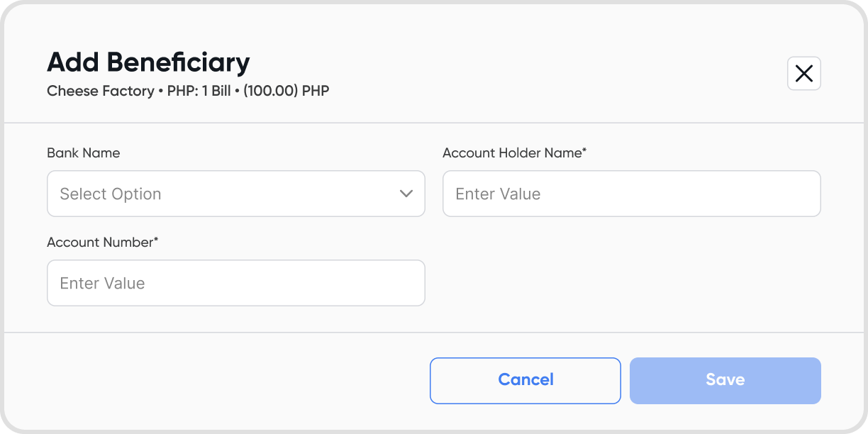Click Enter Value placeholder under Account Holder Name
868x434 pixels.
point(498,194)
